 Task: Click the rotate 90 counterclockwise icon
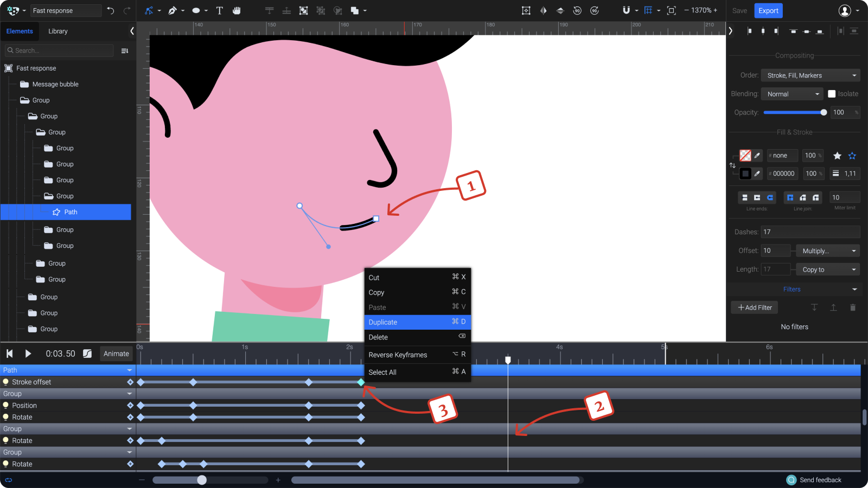coord(577,10)
